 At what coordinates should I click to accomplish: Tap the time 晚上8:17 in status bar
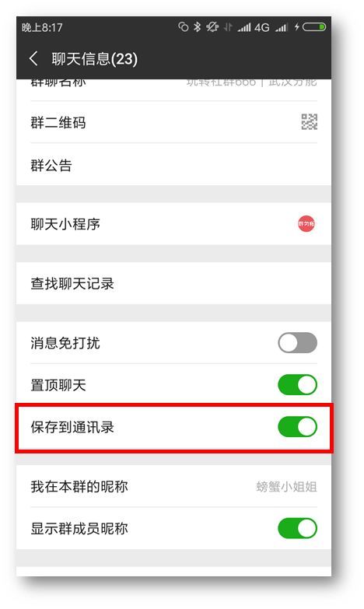point(42,27)
